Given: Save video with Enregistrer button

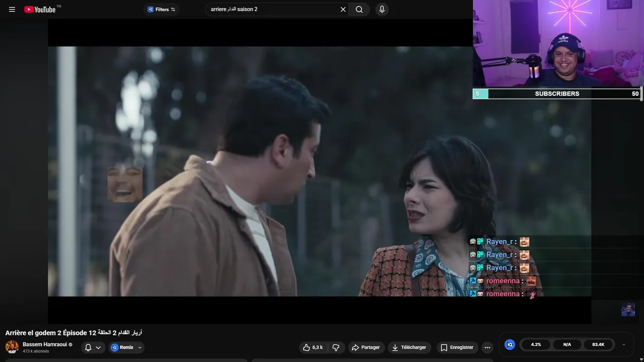Looking at the screenshot, I should click(457, 347).
